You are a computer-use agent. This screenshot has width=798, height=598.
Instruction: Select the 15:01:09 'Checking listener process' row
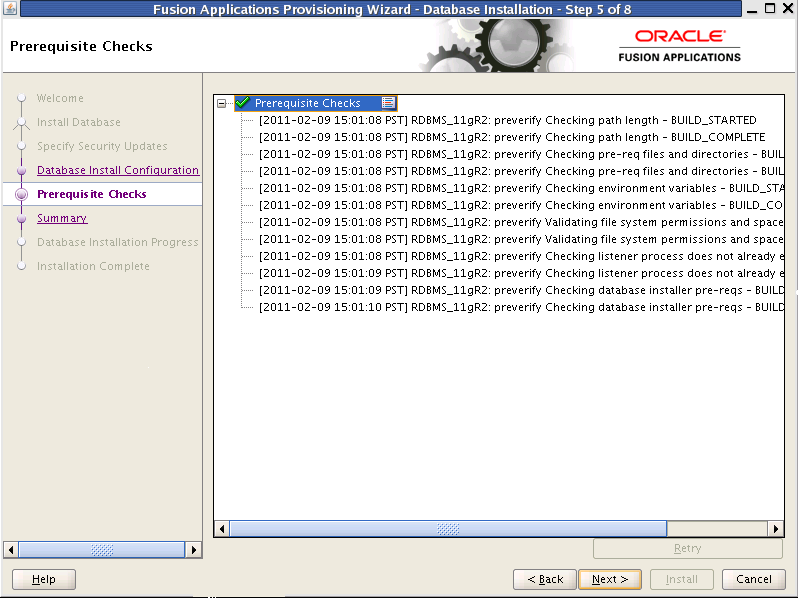click(x=521, y=273)
